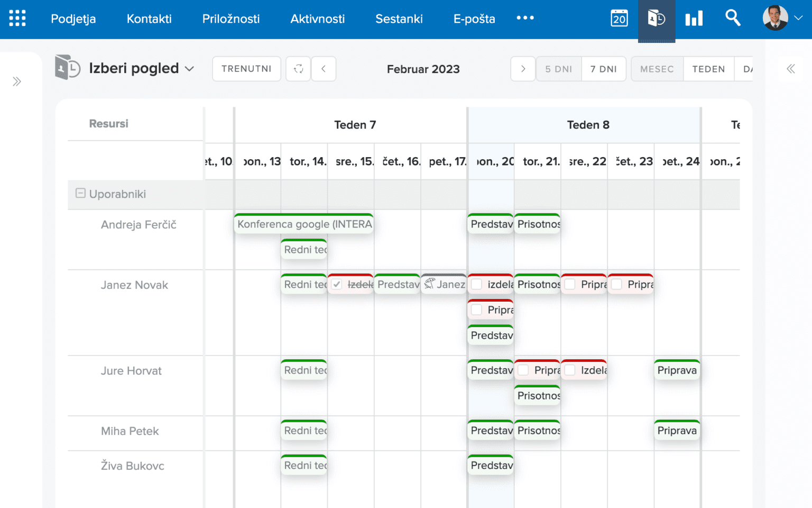Click the resource planner icon in top bar
Image resolution: width=812 pixels, height=508 pixels.
click(x=656, y=19)
